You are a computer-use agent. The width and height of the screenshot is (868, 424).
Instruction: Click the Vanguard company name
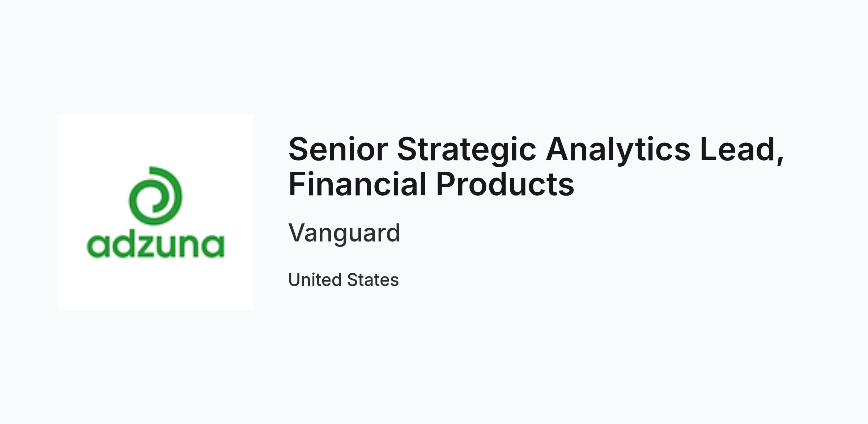[344, 233]
